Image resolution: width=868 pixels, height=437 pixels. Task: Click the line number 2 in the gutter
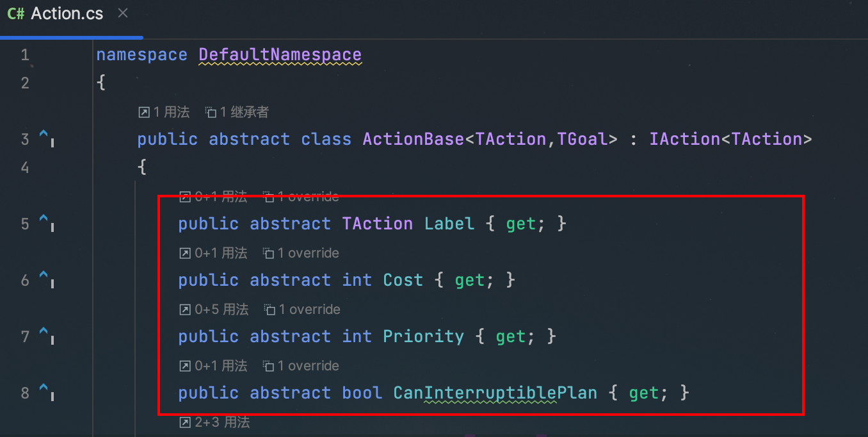click(x=25, y=83)
